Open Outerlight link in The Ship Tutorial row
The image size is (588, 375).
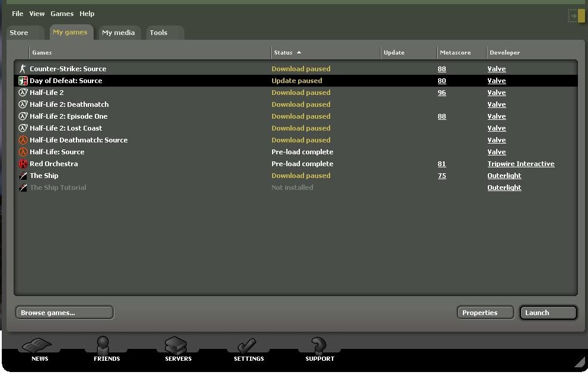504,188
